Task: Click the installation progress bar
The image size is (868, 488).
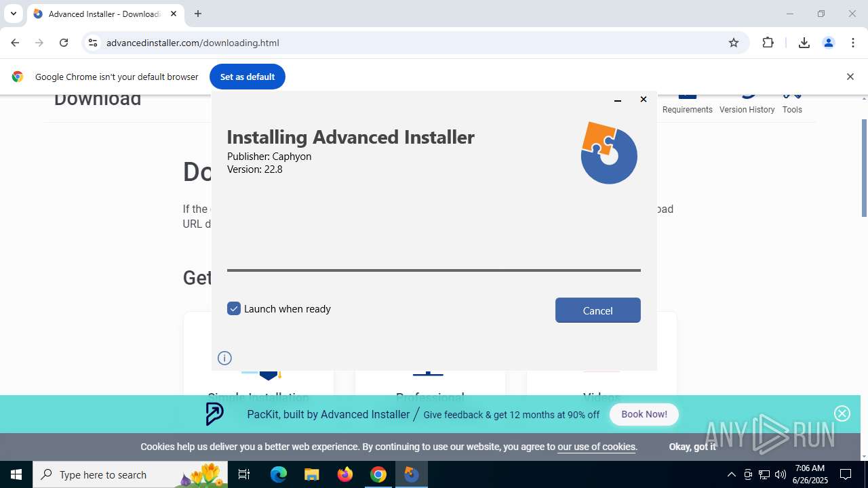Action: (434, 270)
